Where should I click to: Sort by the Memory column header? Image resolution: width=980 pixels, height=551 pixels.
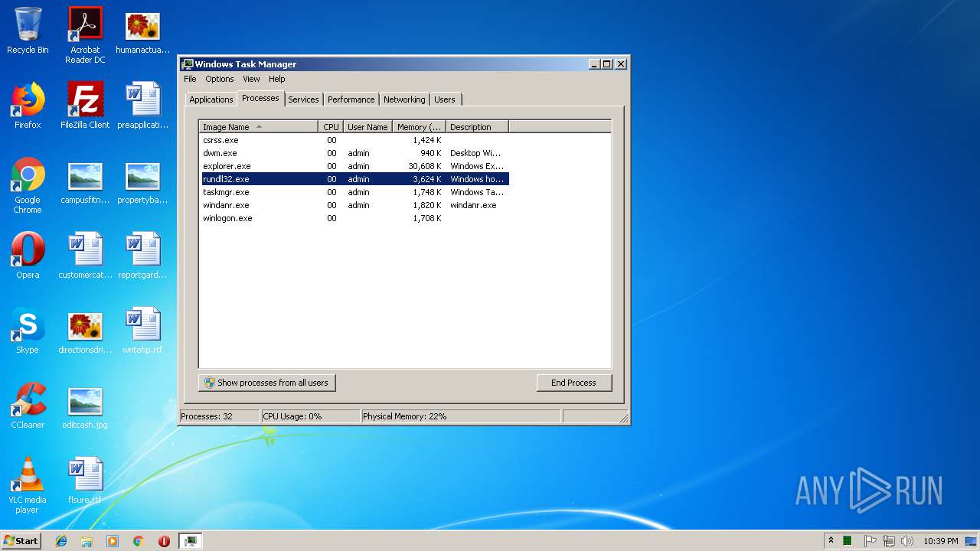(x=420, y=127)
